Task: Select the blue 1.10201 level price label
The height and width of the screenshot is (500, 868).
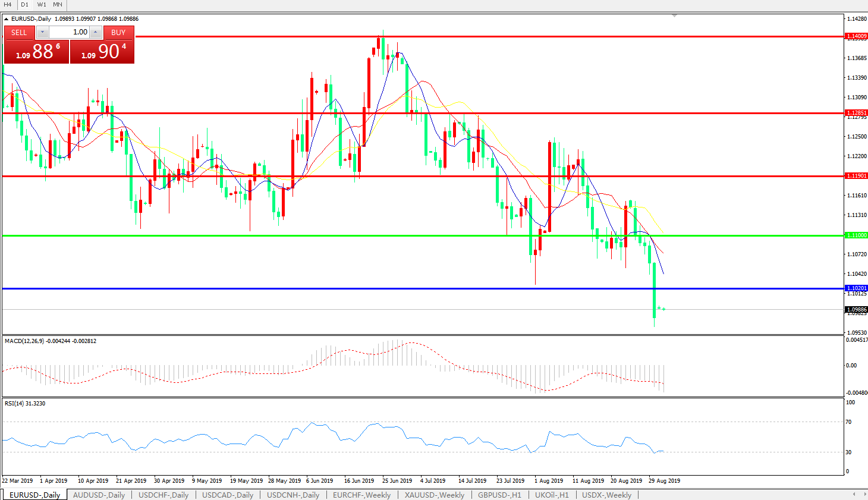Action: (x=856, y=288)
